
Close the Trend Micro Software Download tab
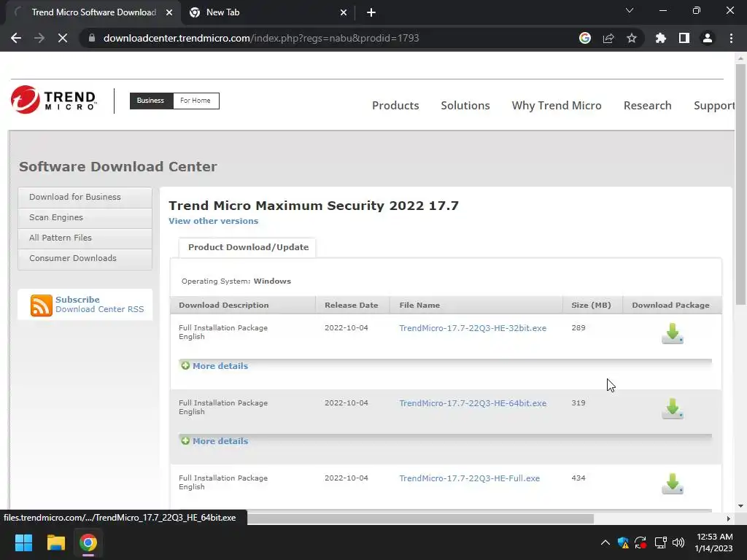(169, 13)
